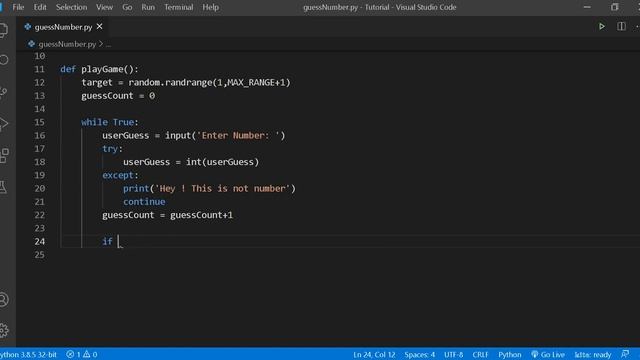Restore down the VS Code window
Viewport: 640px width, 360px height.
pos(615,7)
